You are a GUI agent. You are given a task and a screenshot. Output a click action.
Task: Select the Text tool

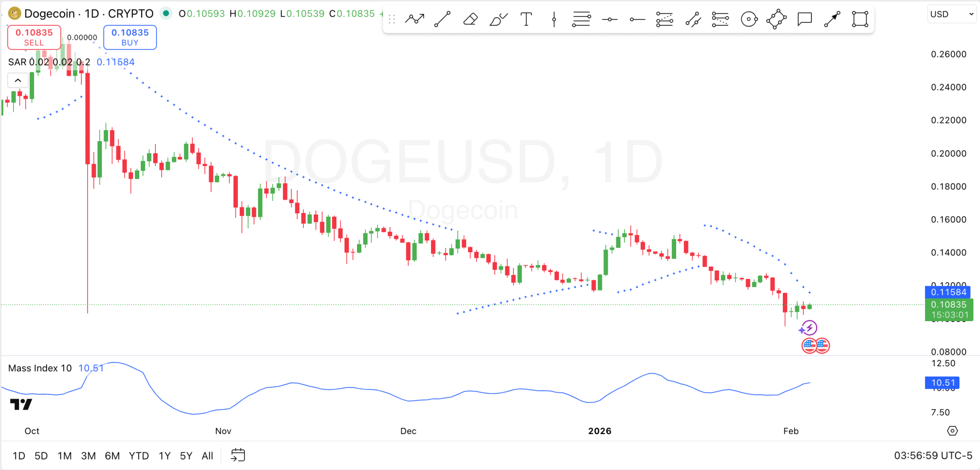pyautogui.click(x=526, y=19)
